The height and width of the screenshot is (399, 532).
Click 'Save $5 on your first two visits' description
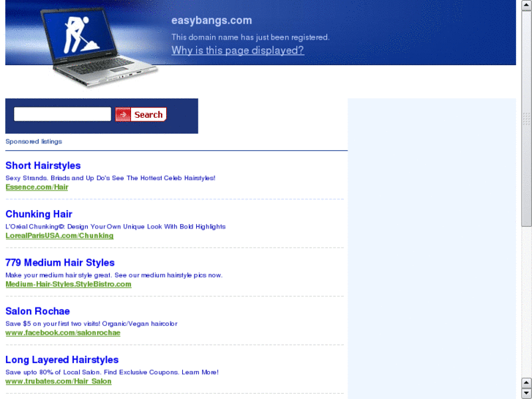click(x=91, y=324)
